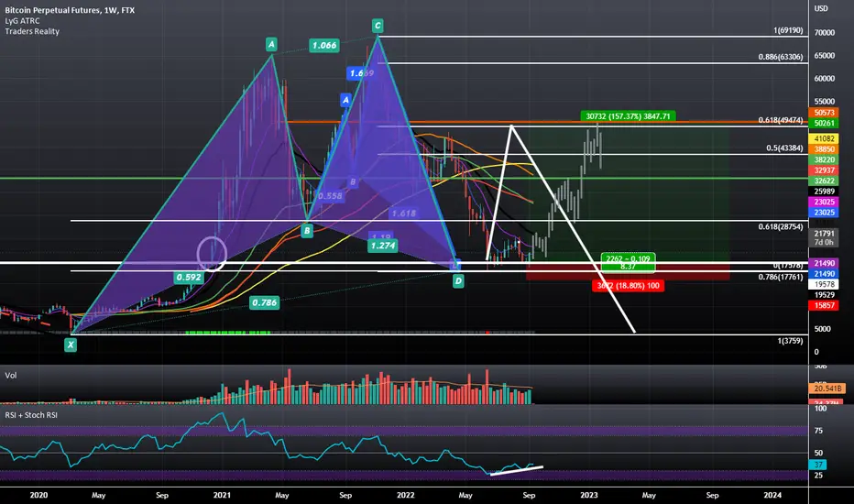Open the USD currency selector
The height and width of the screenshot is (504, 854).
point(821,8)
